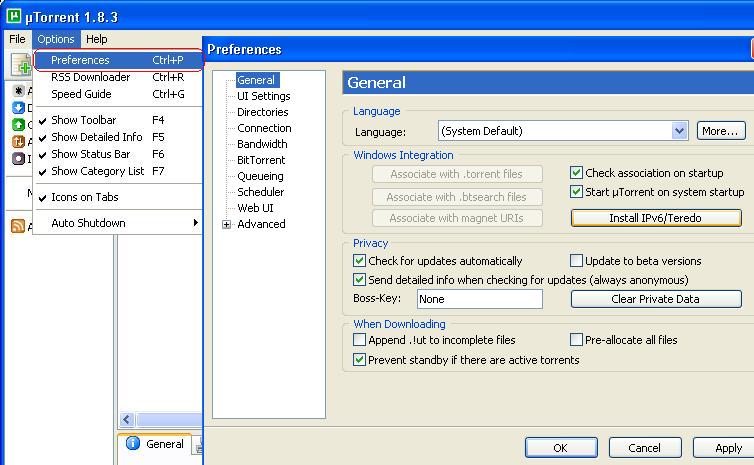This screenshot has height=465, width=754.
Task: Open Speed Guide from Options menu
Action: pyautogui.click(x=118, y=94)
